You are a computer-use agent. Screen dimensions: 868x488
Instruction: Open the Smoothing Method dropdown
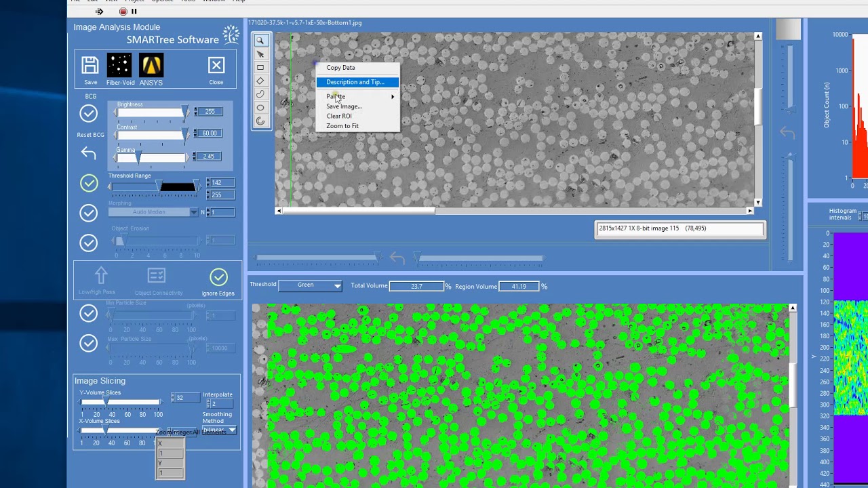point(219,430)
